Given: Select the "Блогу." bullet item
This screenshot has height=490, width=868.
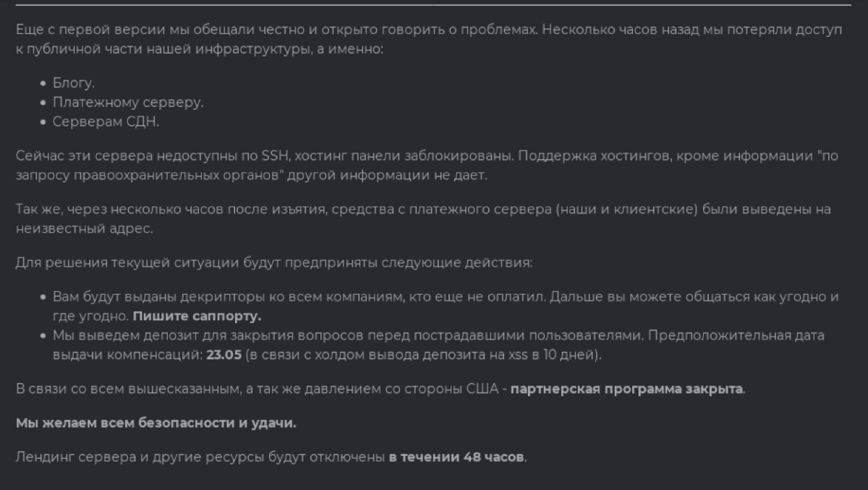Looking at the screenshot, I should [x=74, y=83].
